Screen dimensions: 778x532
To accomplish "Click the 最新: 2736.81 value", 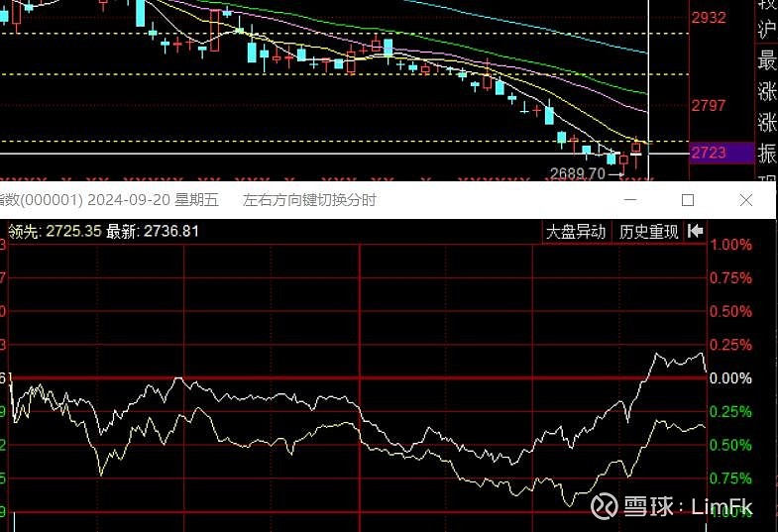I will [x=153, y=231].
